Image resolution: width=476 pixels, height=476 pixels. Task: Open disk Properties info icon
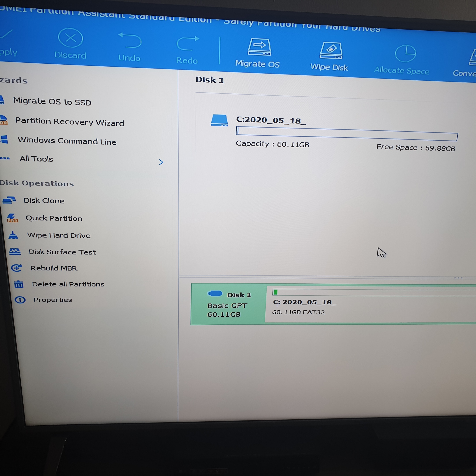(20, 300)
